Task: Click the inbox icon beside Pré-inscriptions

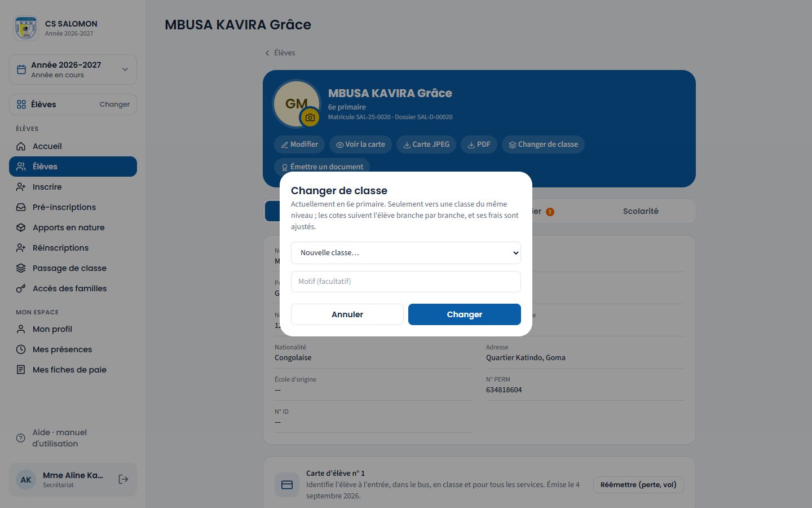Action: point(21,207)
